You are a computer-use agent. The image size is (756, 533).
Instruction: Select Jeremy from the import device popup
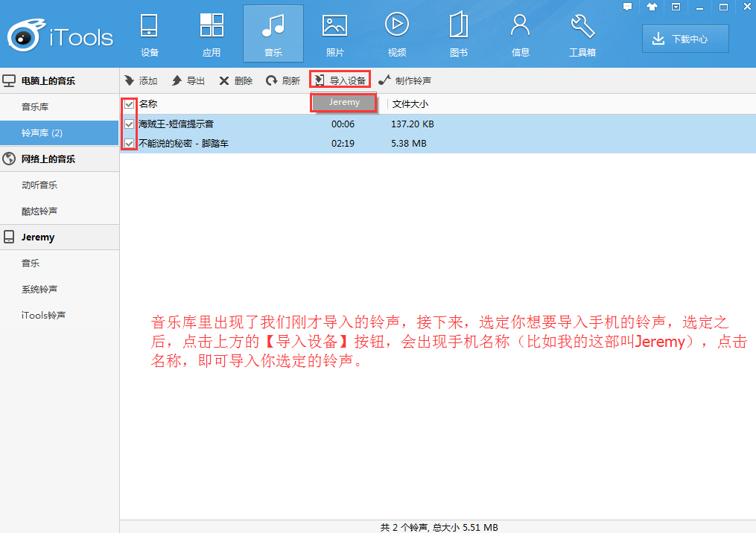pos(343,102)
